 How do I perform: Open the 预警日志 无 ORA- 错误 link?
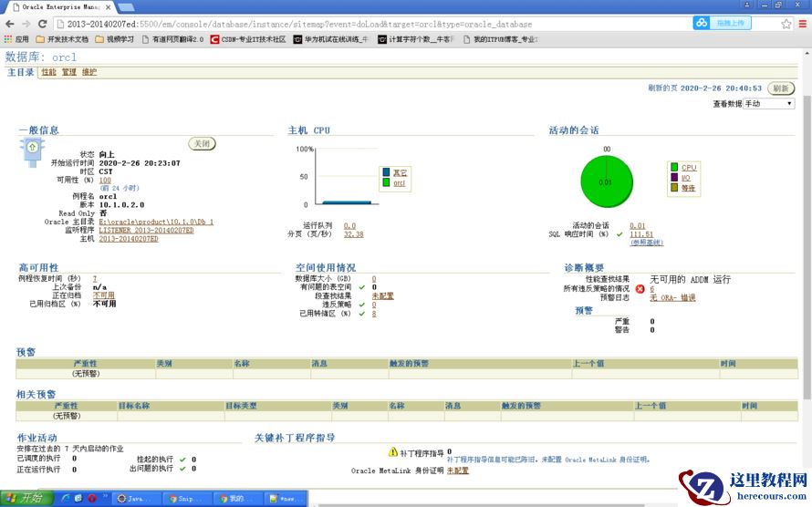click(672, 297)
